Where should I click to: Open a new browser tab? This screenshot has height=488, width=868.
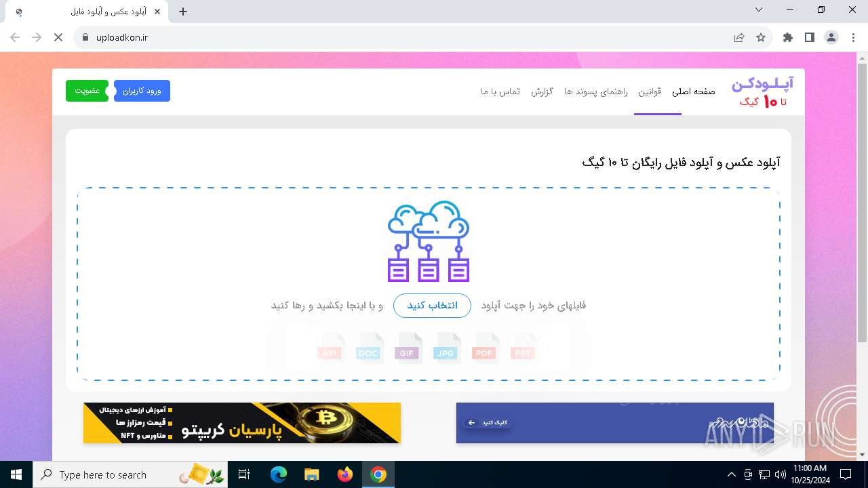click(183, 12)
